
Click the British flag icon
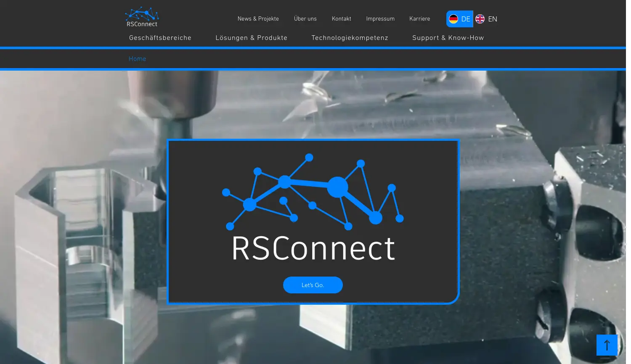[480, 18]
